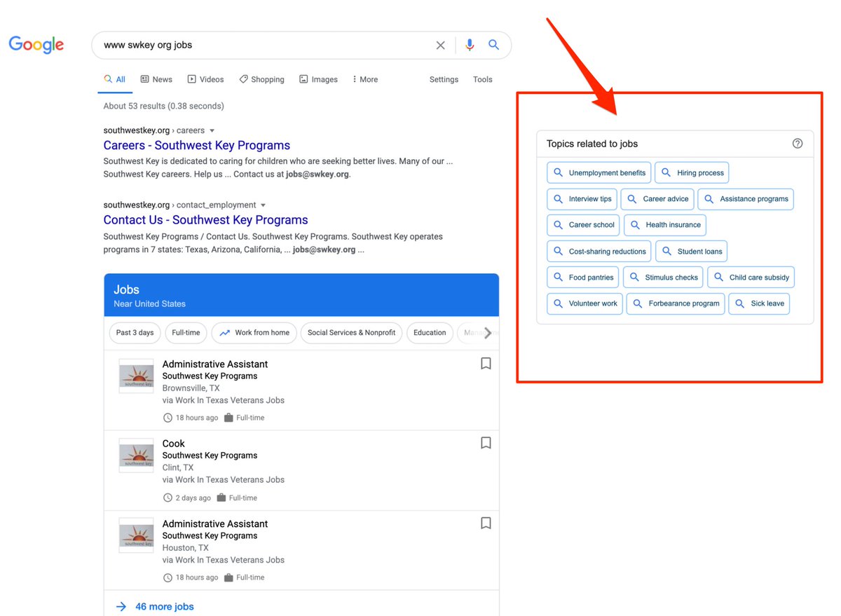Toggle the Work from home filter chip
Viewport: 841px width, 616px height.
[254, 333]
